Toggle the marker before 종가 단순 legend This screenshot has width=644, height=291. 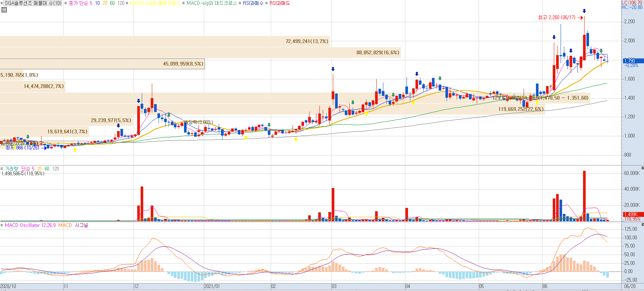coord(66,3)
